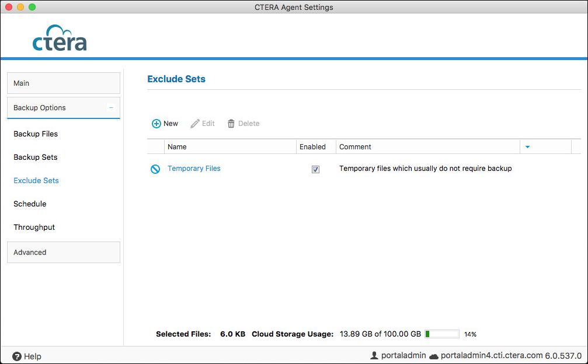Viewport: 588px width, 364px height.
Task: Click the exclude icon beside Temporary Files
Action: point(155,169)
